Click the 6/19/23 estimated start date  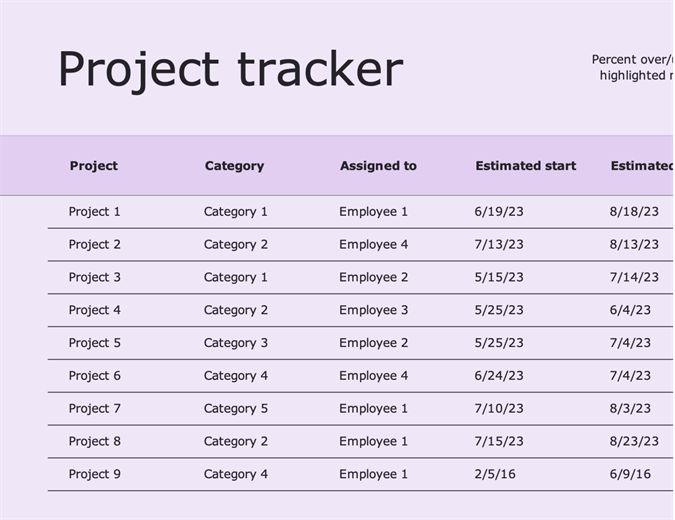(x=499, y=212)
